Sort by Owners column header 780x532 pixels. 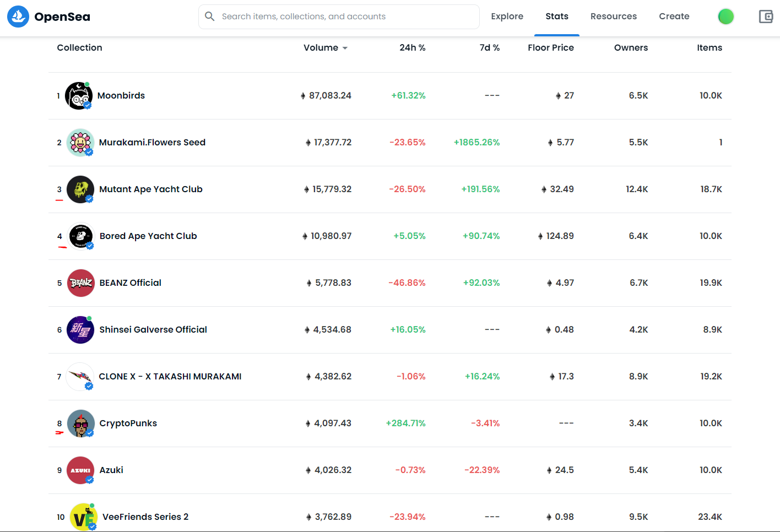click(631, 48)
